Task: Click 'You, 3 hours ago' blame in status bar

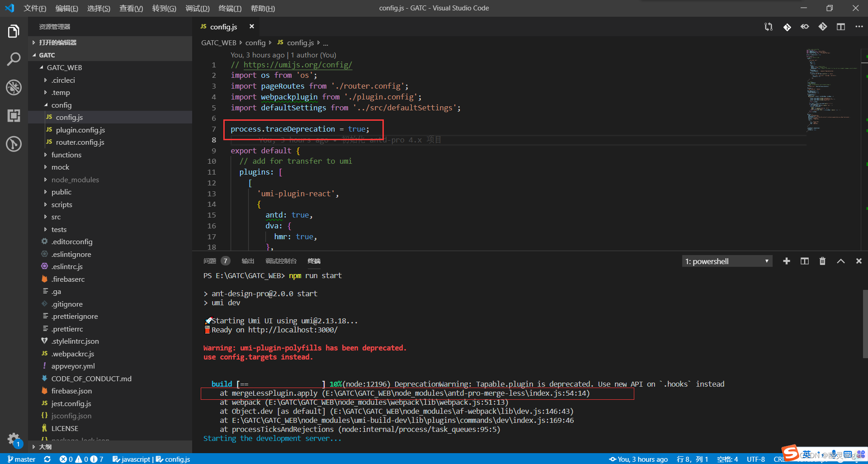Action: click(638, 459)
